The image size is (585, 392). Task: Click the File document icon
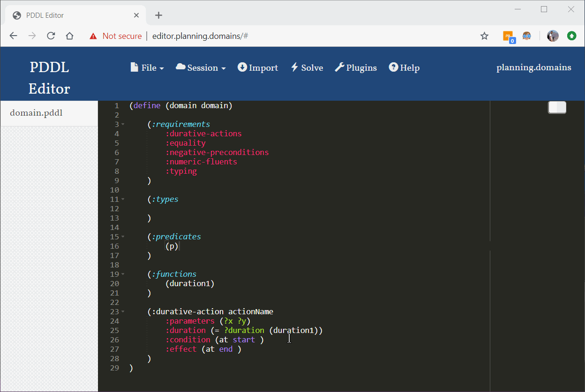pos(135,67)
